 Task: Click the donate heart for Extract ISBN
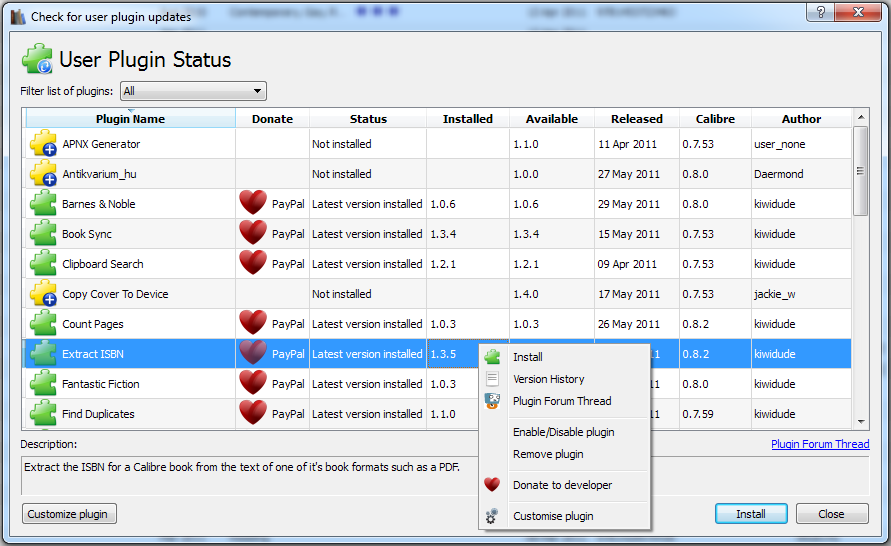point(253,353)
